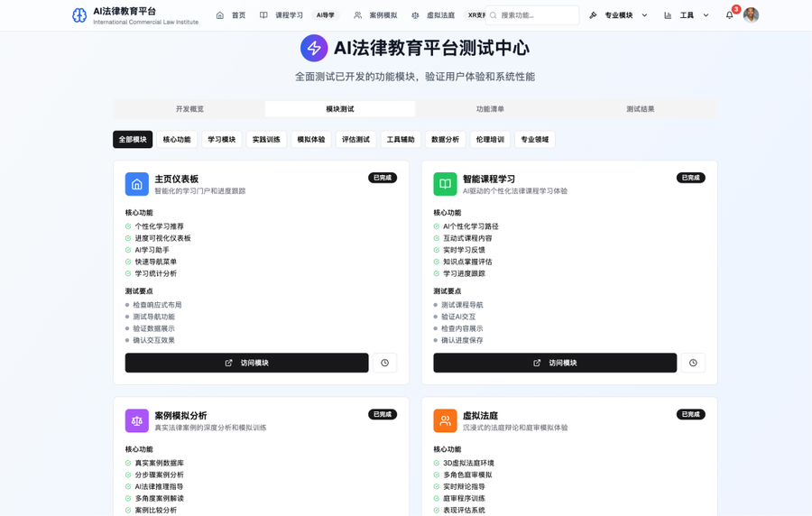Viewport: 812px width, 516px height.
Task: Click the check icon beside AI个性化学习路径
Action: (436, 226)
